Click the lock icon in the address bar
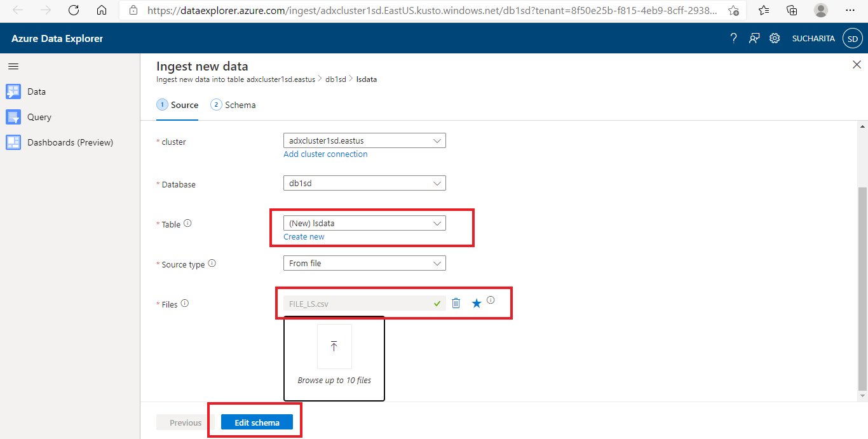 click(x=133, y=10)
